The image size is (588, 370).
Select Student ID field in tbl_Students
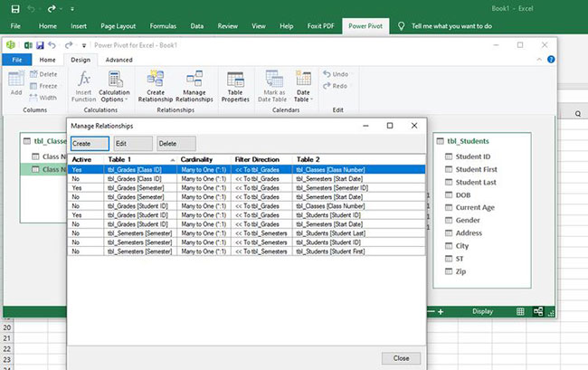(x=472, y=157)
